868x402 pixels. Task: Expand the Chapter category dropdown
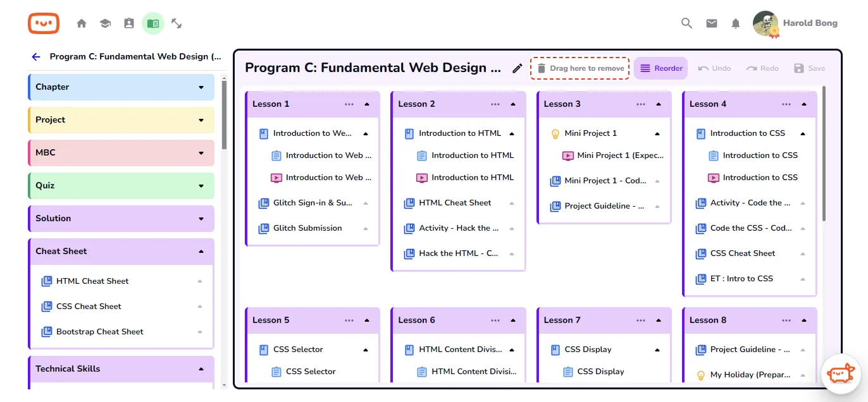click(201, 87)
